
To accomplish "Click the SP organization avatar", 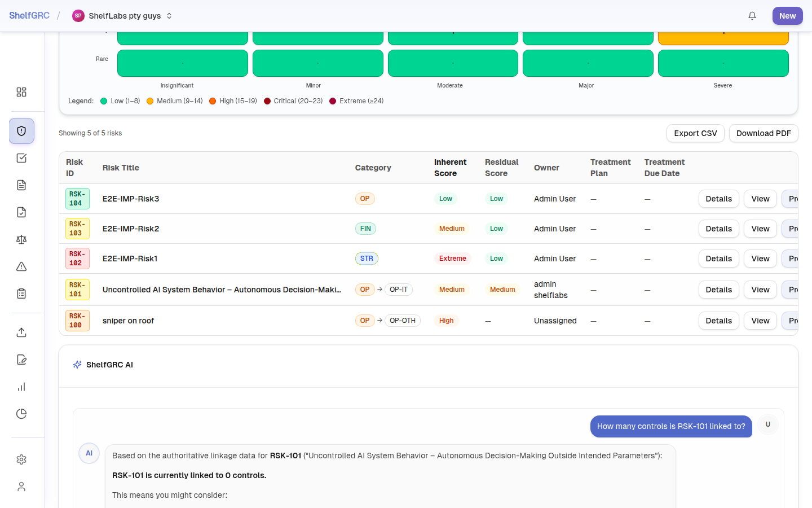I will [x=78, y=16].
